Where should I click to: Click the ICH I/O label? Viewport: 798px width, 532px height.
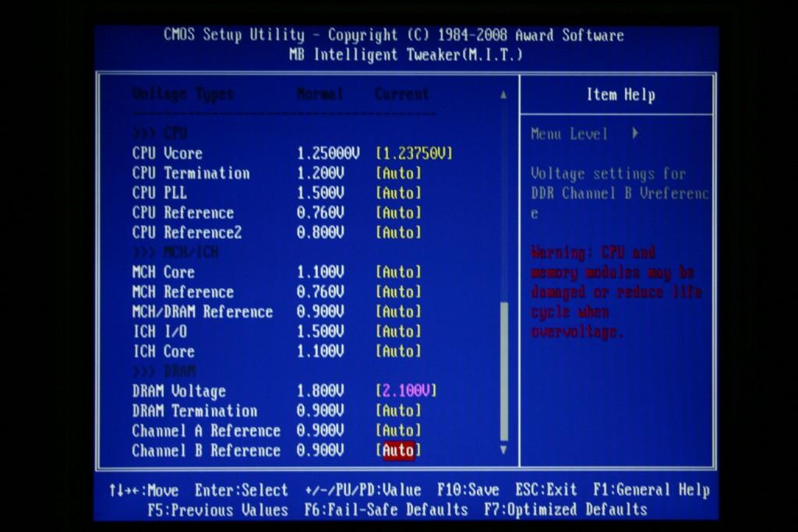click(160, 332)
